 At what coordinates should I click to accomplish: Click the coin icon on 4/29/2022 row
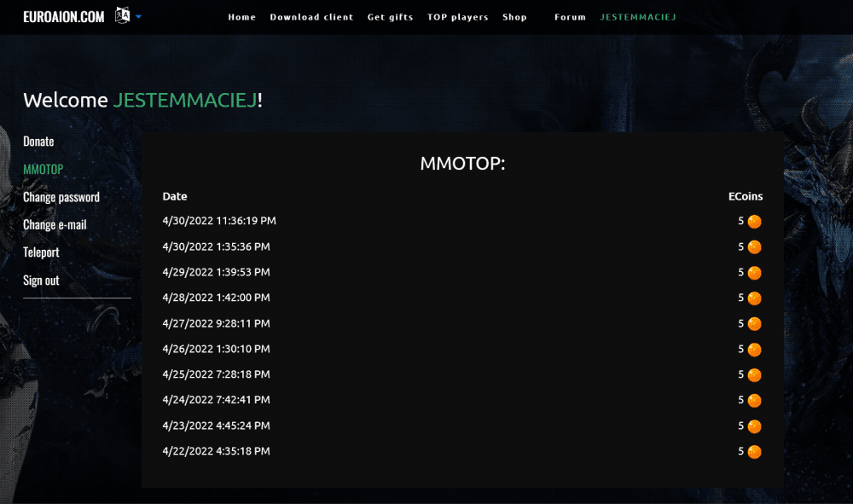754,273
